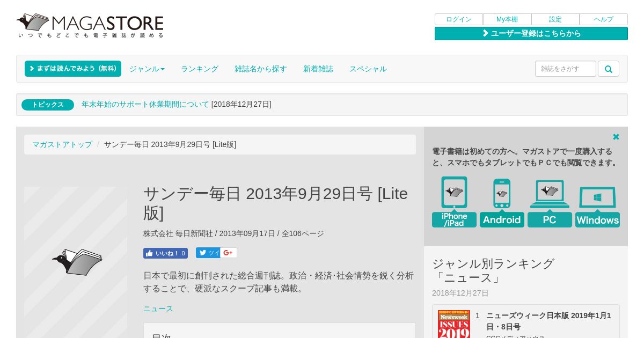Click the Twitter tweet button
Image resolution: width=644 pixels, height=338 pixels.
[x=208, y=253]
